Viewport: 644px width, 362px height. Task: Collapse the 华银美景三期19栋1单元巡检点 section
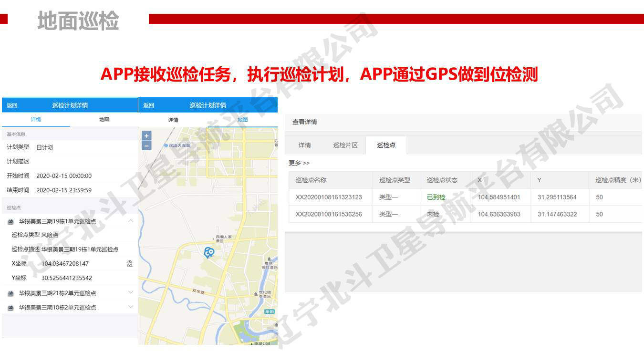pos(131,221)
